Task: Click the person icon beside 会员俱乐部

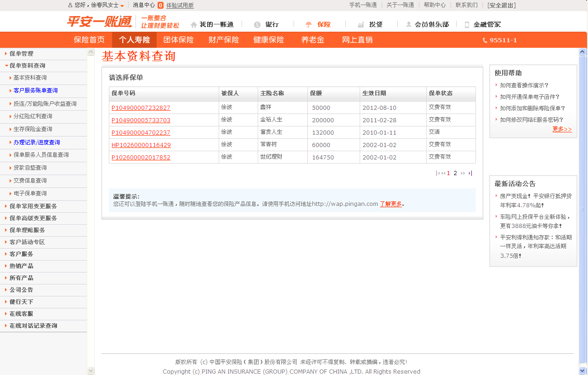Action: point(409,25)
